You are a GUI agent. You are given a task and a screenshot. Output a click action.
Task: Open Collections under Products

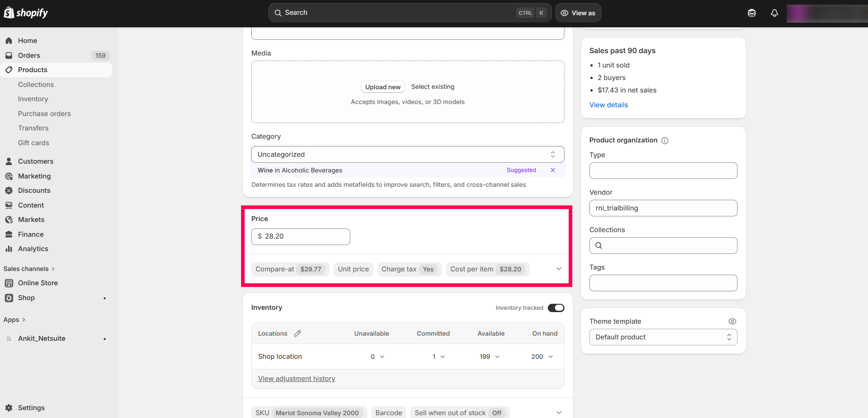(x=36, y=85)
